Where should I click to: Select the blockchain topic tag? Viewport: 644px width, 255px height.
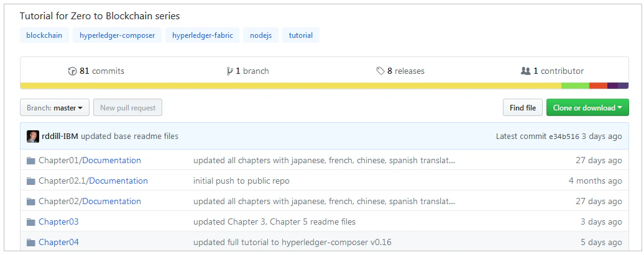point(44,35)
